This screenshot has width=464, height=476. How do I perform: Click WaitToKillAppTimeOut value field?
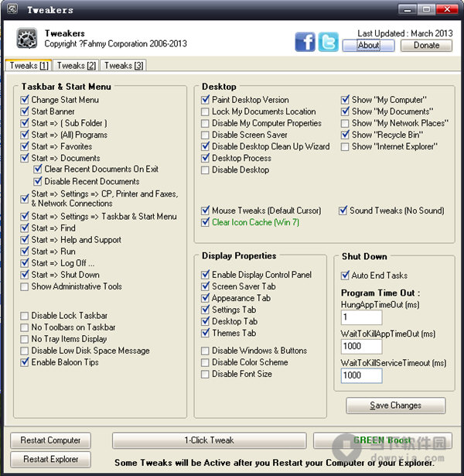coord(361,347)
